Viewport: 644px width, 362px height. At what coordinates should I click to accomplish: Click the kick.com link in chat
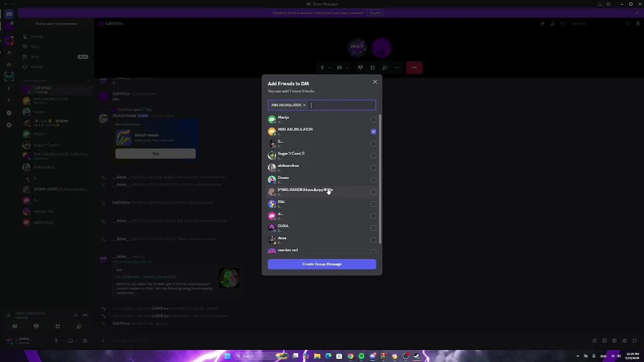[x=132, y=262]
